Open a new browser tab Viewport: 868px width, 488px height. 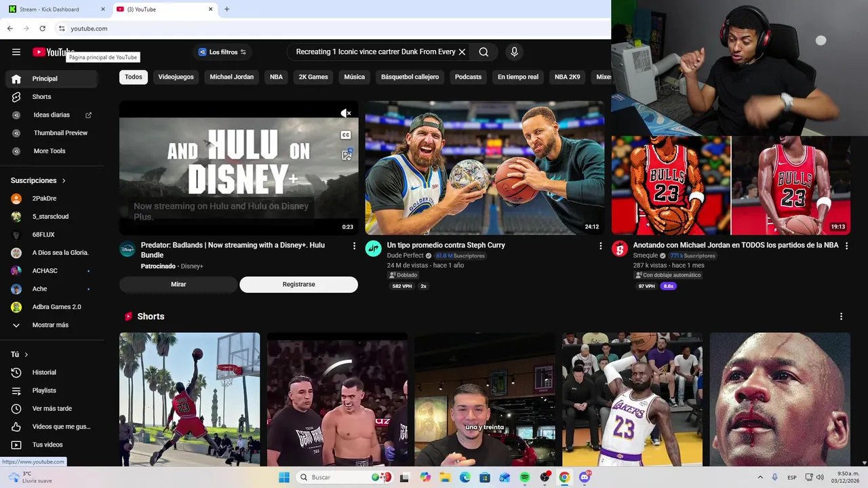226,9
